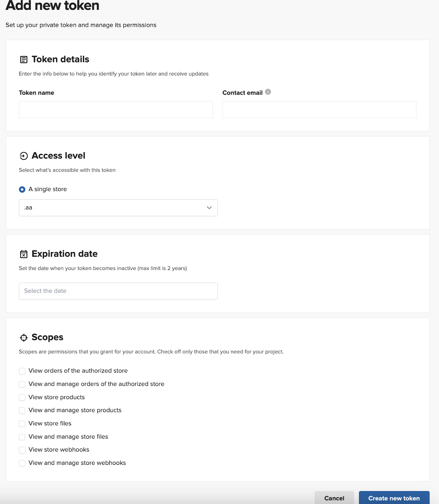Focus the Contact email text field

(319, 110)
